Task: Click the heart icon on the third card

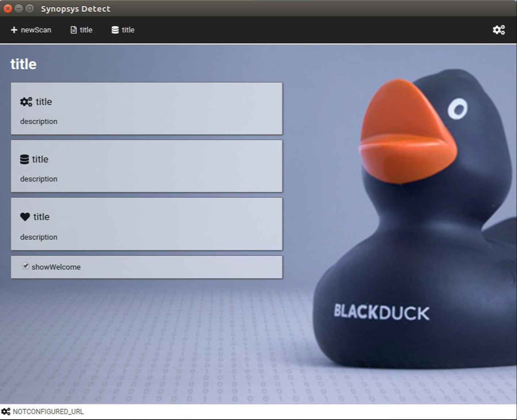Action: pos(25,217)
